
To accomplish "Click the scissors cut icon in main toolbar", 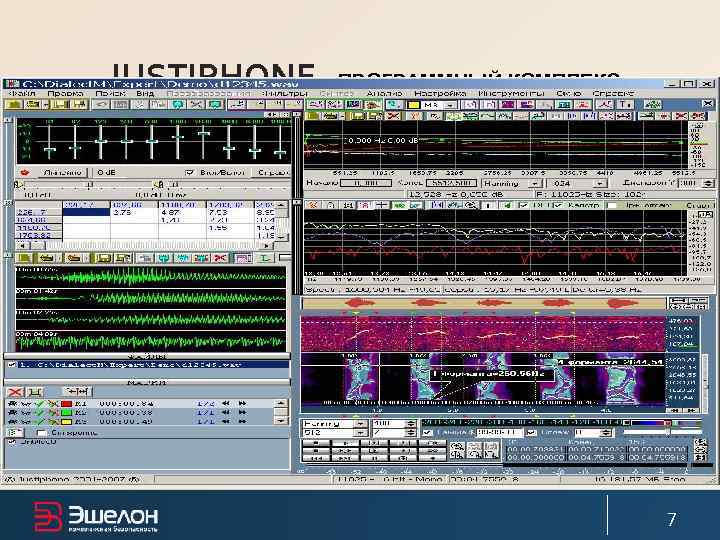I will coord(196,105).
